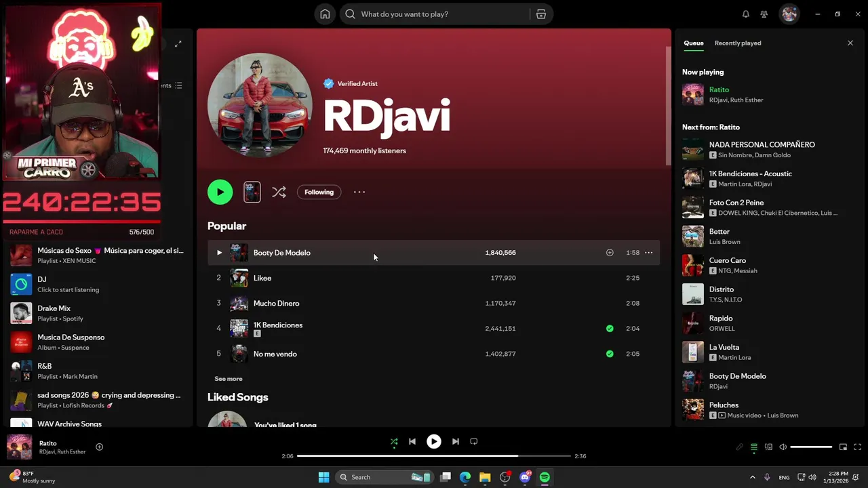
Task: Show hidden icons chevron in the system tray
Action: point(752,477)
